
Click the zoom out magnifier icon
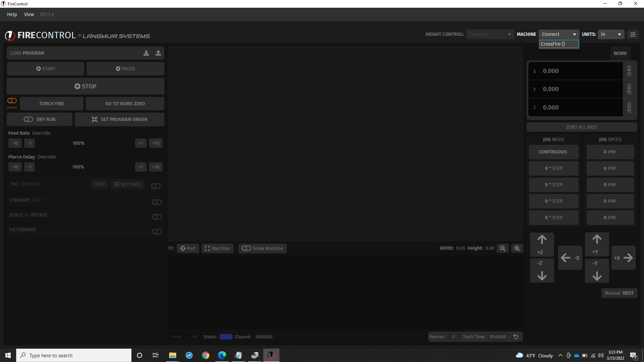pyautogui.click(x=502, y=248)
